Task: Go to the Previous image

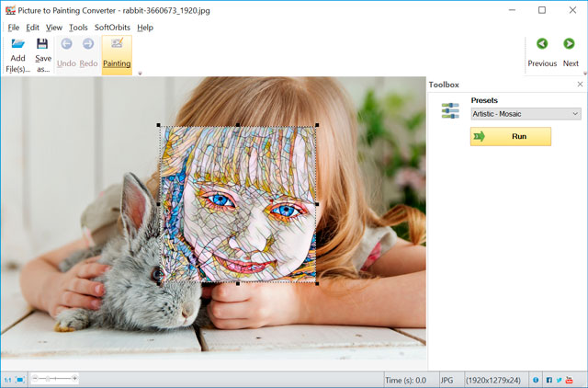Action: coord(542,44)
